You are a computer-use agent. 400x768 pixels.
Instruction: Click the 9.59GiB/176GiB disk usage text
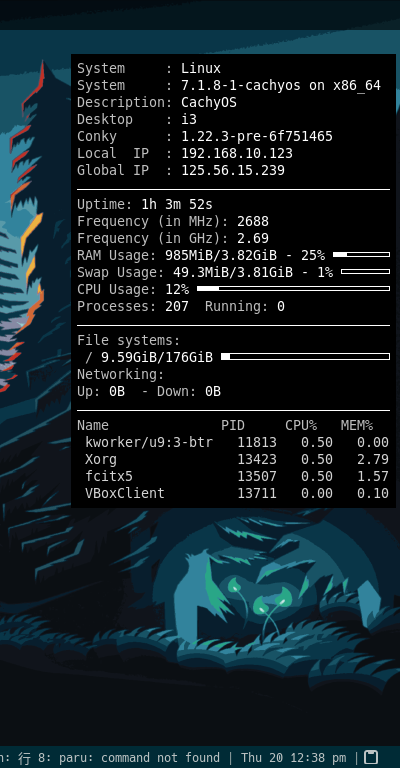pos(157,358)
